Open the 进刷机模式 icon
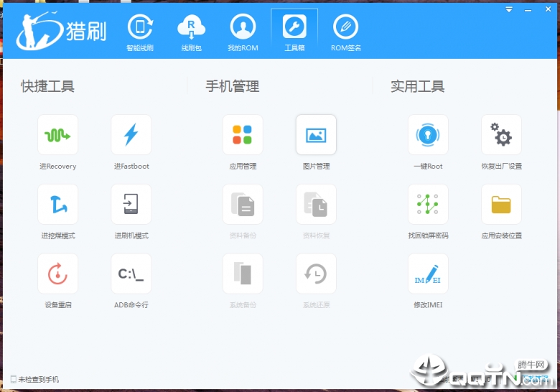 [131, 204]
